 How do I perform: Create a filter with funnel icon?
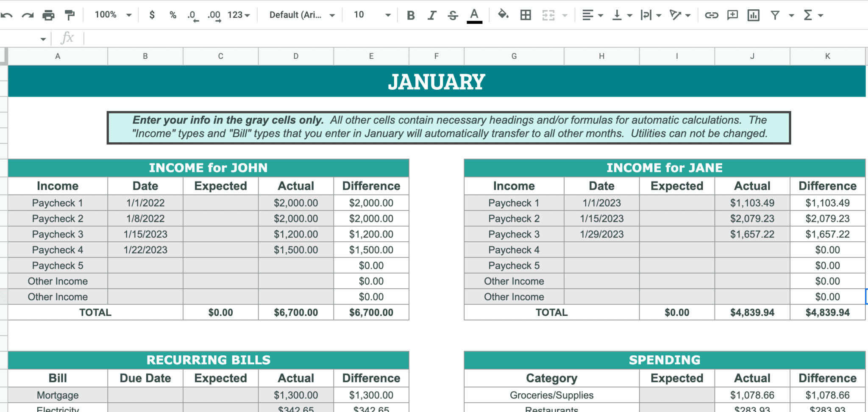[x=775, y=15]
